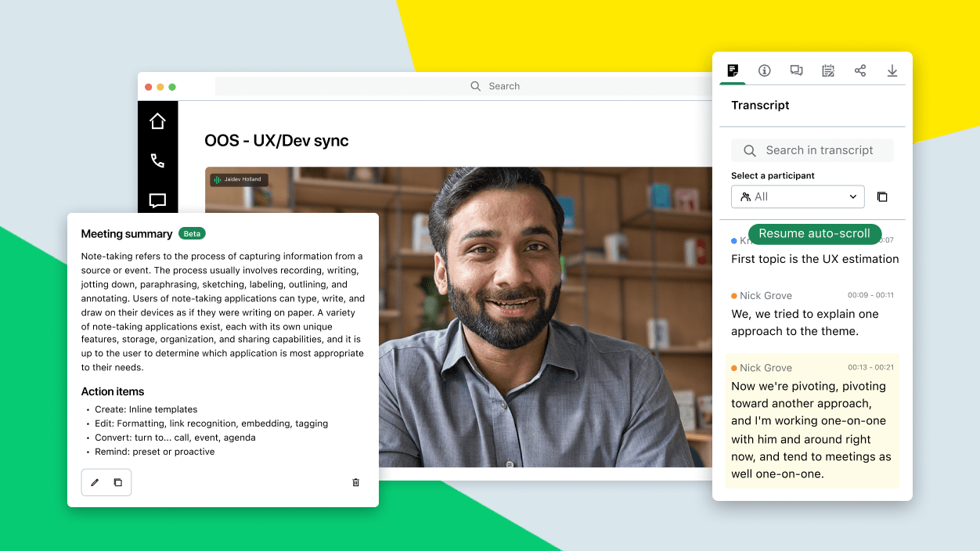Open the meeting notes icon
This screenshot has height=551, width=980.
coord(828,70)
